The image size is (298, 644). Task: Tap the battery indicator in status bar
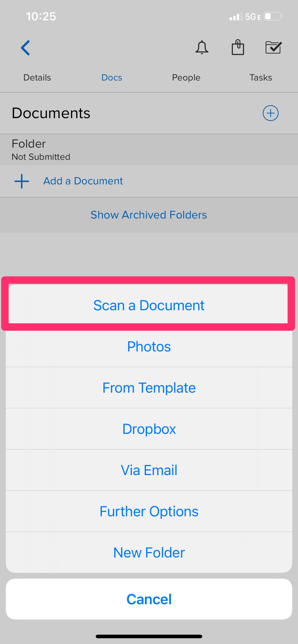click(273, 17)
